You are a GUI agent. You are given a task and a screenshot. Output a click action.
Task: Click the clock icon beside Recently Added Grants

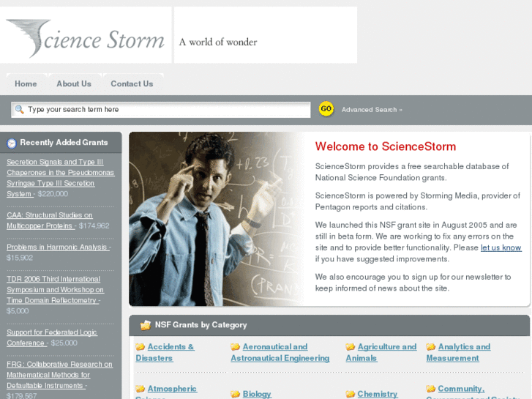point(12,143)
